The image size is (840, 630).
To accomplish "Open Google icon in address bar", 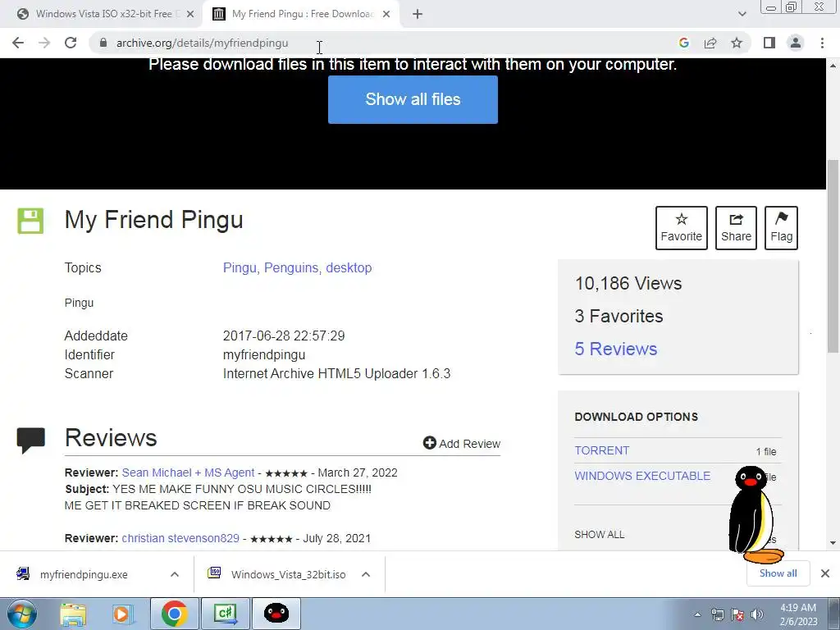I will point(683,43).
